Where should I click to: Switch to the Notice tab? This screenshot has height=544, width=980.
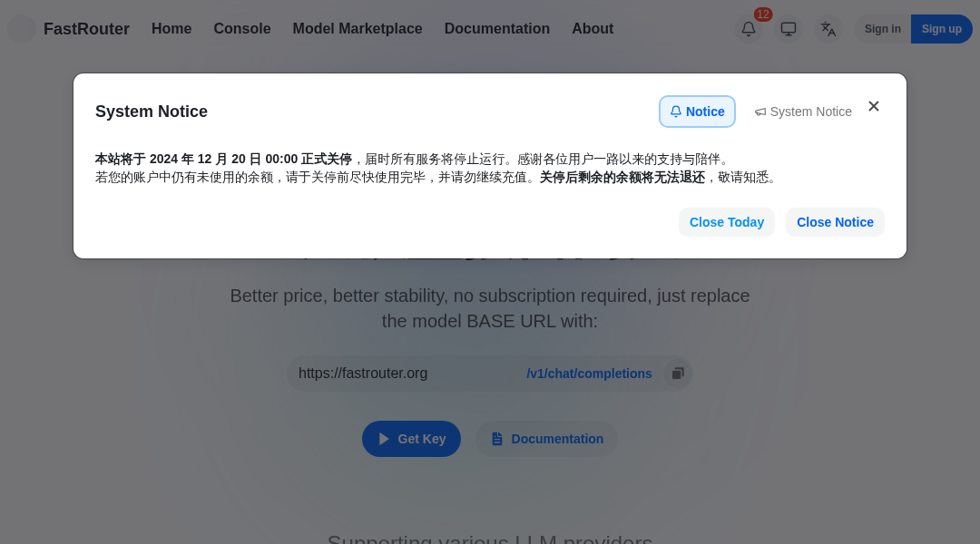697,112
